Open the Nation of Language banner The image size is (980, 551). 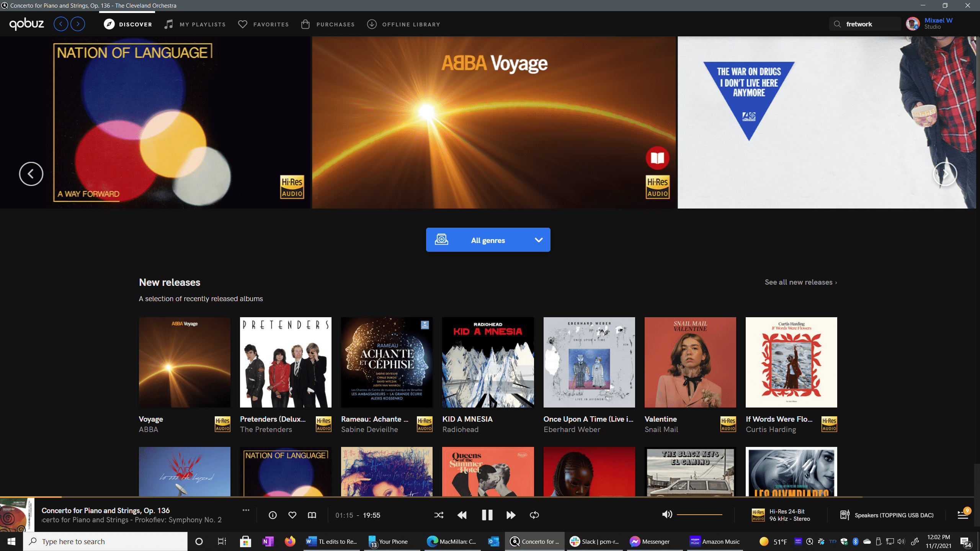click(155, 122)
